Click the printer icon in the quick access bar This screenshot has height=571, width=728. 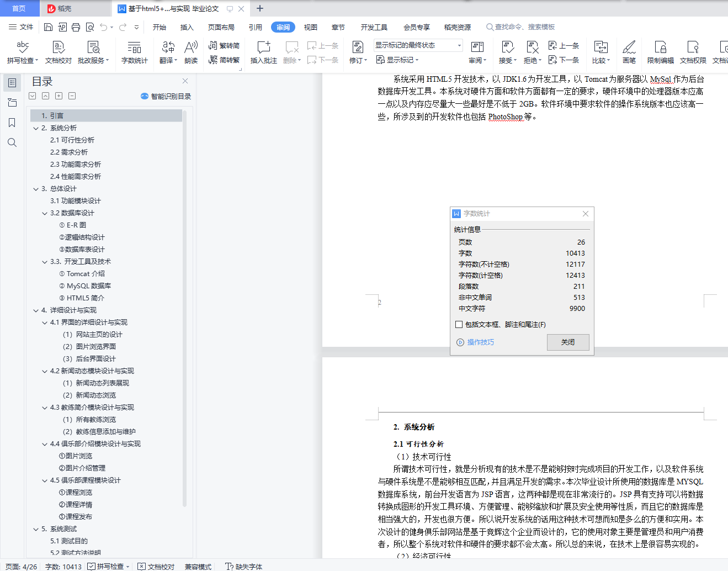click(76, 27)
